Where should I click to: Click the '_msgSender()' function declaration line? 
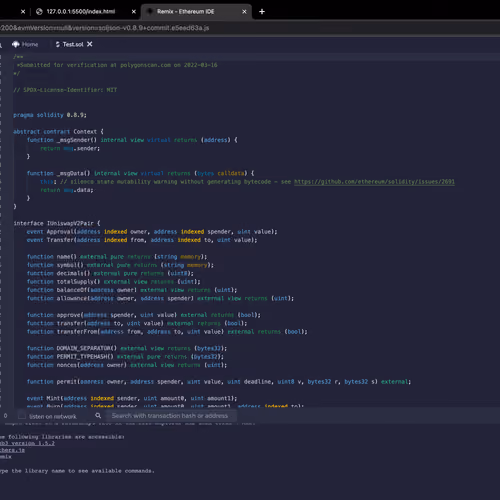132,140
